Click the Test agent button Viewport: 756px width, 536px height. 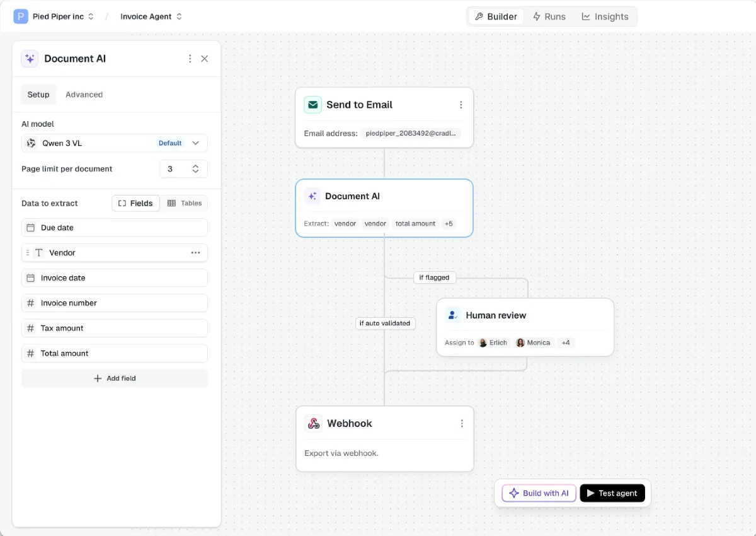point(612,493)
